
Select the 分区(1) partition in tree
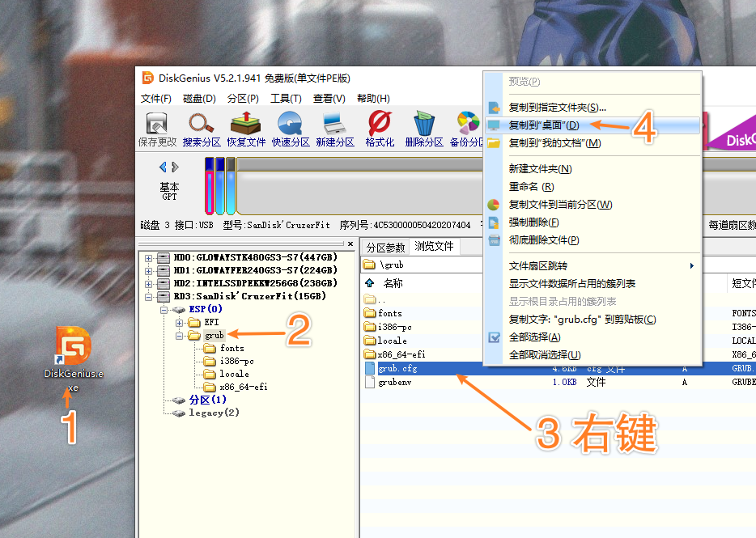(x=207, y=400)
